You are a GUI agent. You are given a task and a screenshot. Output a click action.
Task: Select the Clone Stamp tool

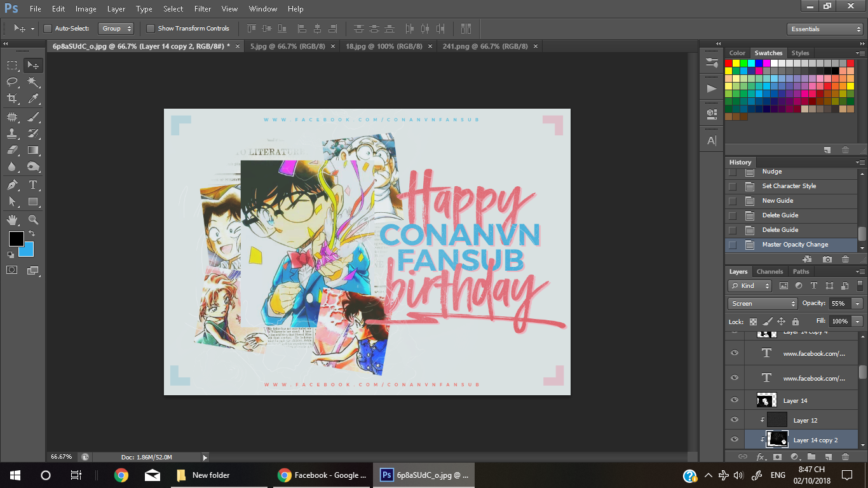click(x=12, y=133)
